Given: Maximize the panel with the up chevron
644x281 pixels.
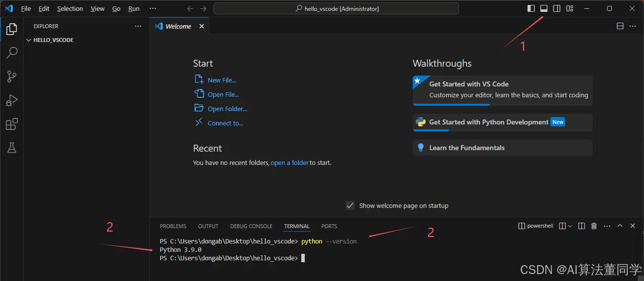Looking at the screenshot, I should (620, 226).
